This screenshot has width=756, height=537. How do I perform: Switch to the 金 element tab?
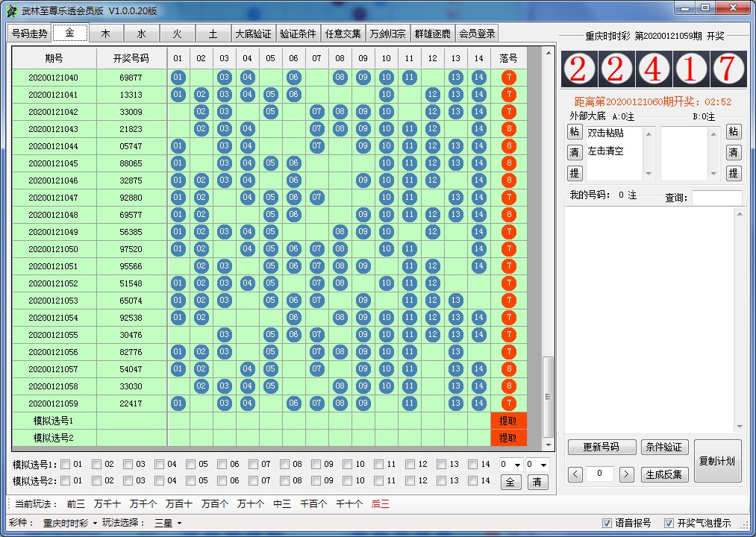(70, 33)
